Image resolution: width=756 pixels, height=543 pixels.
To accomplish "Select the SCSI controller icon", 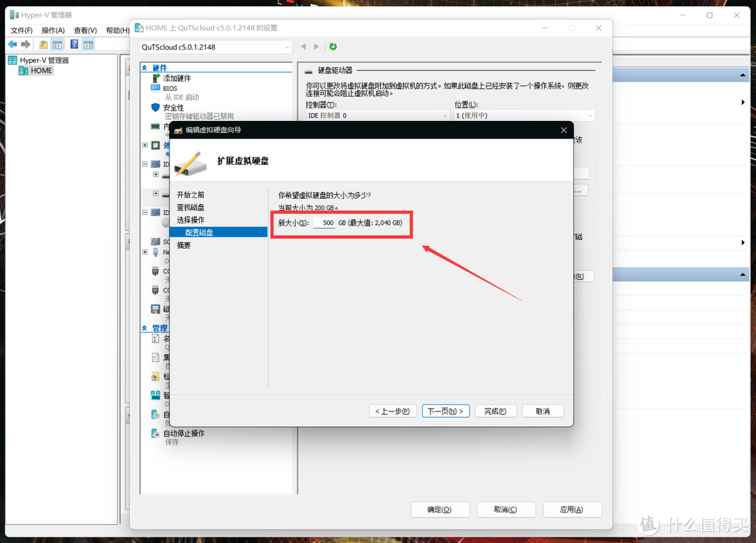I will pyautogui.click(x=155, y=241).
